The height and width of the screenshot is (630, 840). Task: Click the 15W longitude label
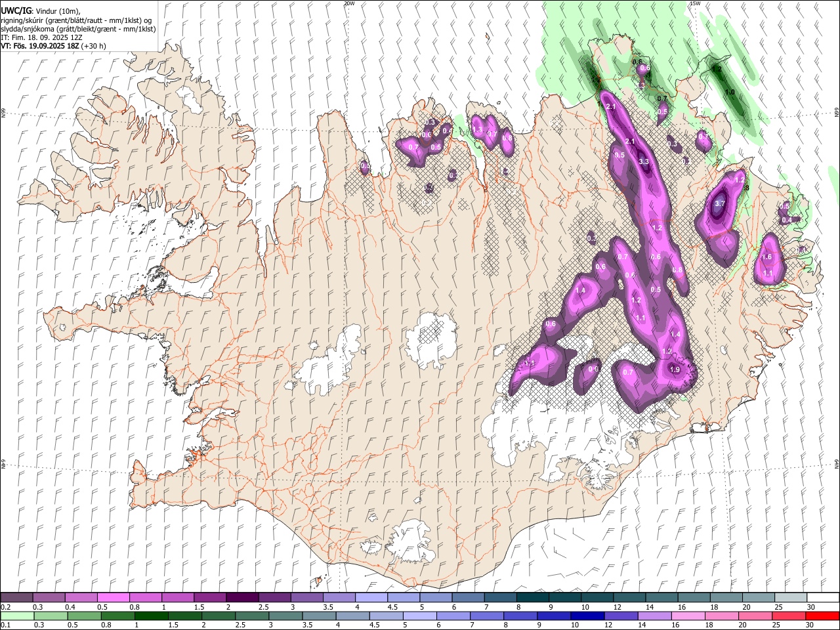(x=695, y=3)
